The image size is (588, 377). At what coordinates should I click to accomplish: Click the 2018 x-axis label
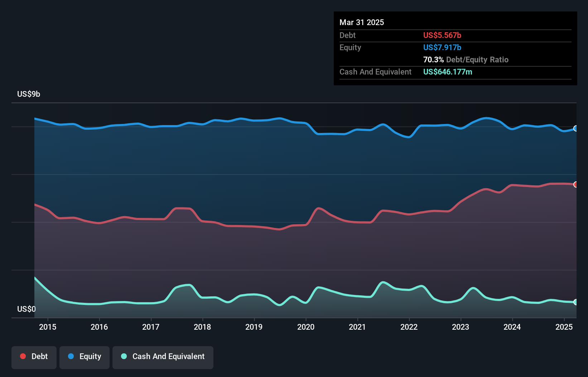(202, 327)
